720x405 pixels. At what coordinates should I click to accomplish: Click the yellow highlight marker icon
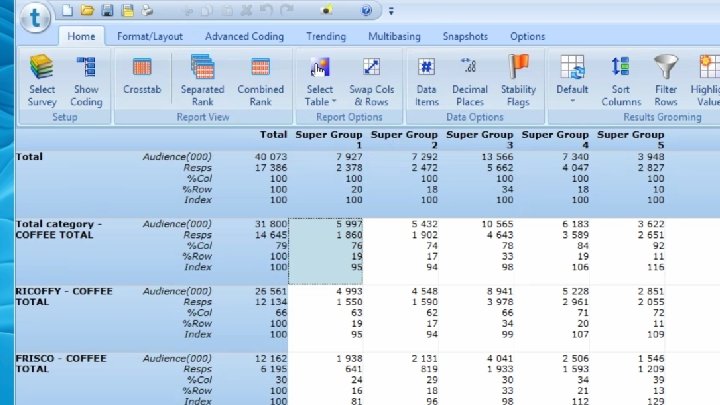(326, 10)
